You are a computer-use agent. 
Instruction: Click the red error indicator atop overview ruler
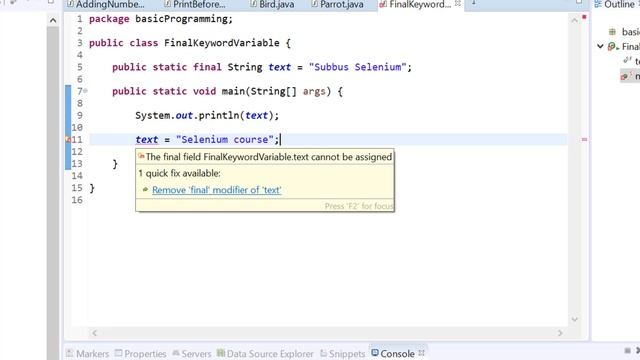click(x=584, y=17)
